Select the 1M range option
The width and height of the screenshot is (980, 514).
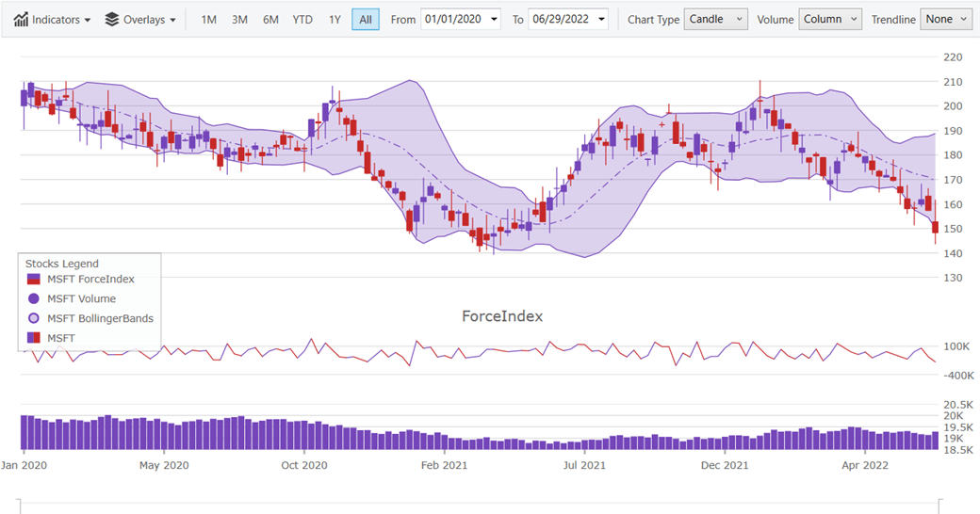pos(209,20)
